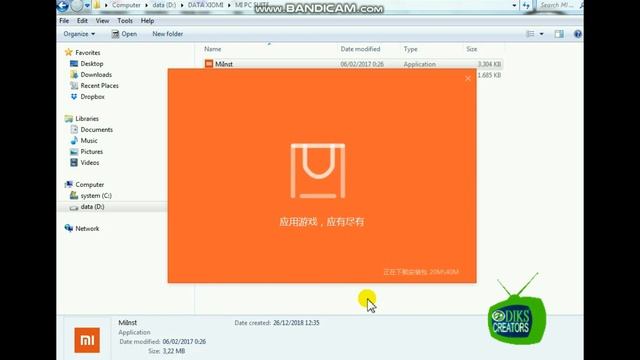Screen dimensions: 640x360
Task: Click the Application type cell
Action: tap(420, 64)
